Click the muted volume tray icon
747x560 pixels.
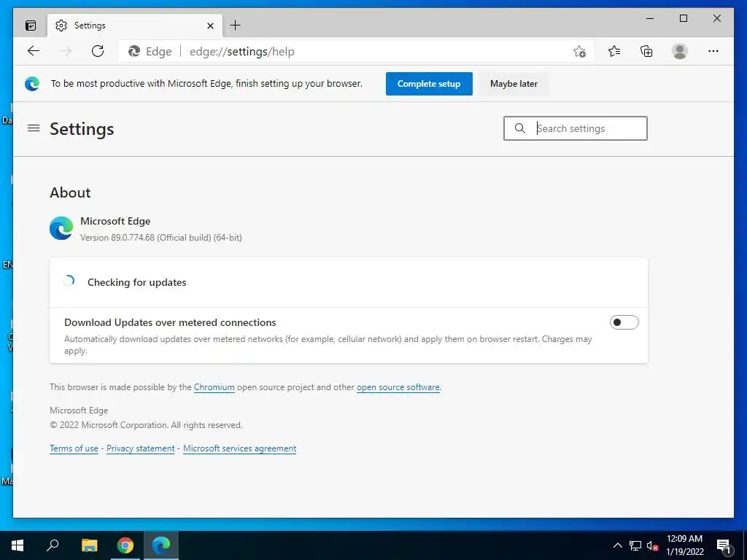[652, 545]
